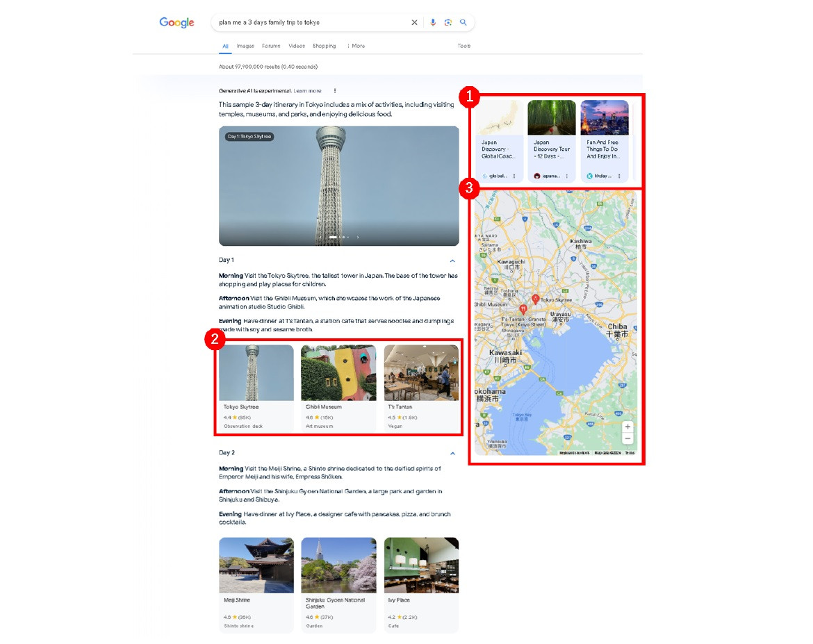Image resolution: width=813 pixels, height=644 pixels.
Task: Open the search Tools option
Action: tap(464, 46)
